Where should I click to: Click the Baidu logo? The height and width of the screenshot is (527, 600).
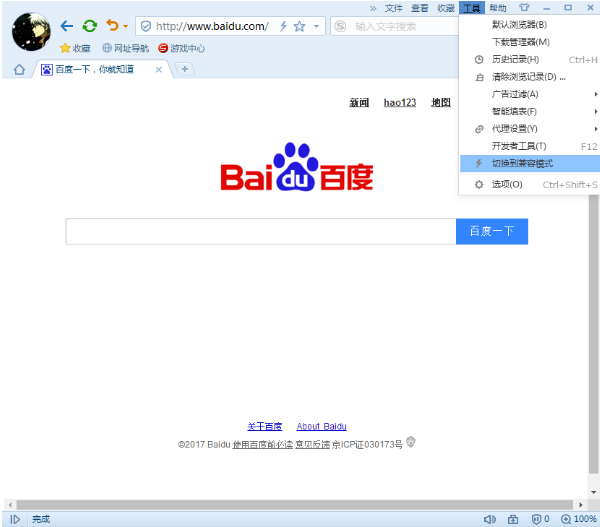pyautogui.click(x=297, y=167)
